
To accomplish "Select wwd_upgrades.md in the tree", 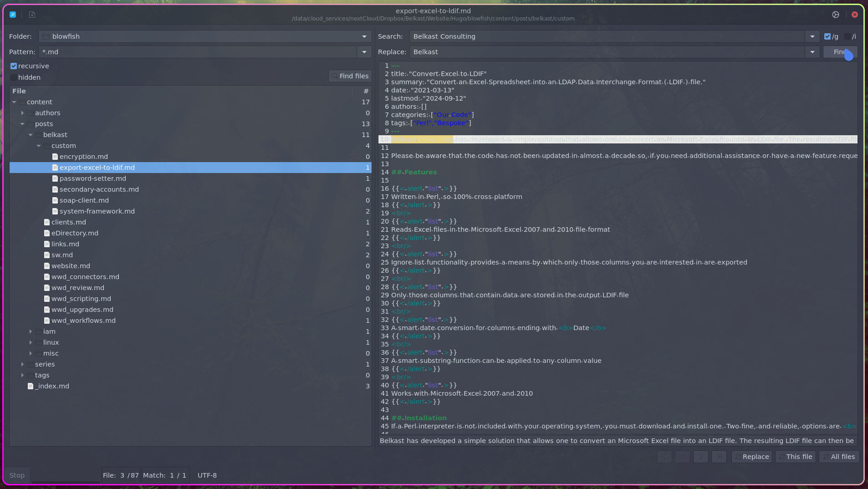I will coord(190,310).
